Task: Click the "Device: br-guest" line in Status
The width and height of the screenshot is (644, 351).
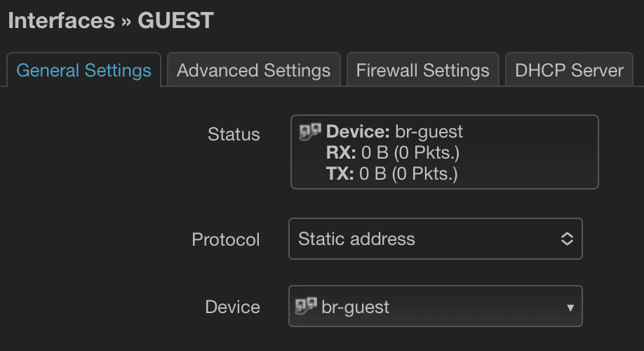Action: tap(395, 131)
